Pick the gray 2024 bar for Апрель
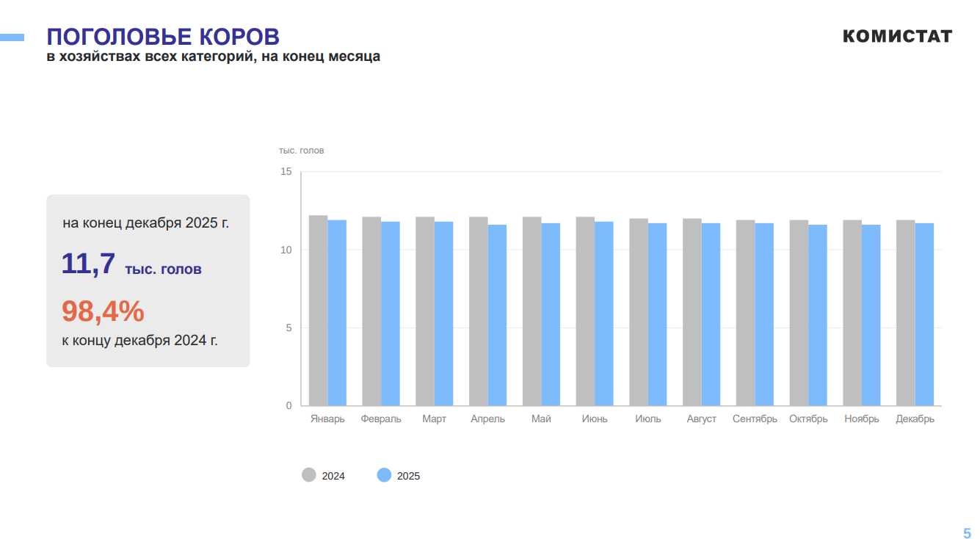This screenshot has height=539, width=980. 479,311
